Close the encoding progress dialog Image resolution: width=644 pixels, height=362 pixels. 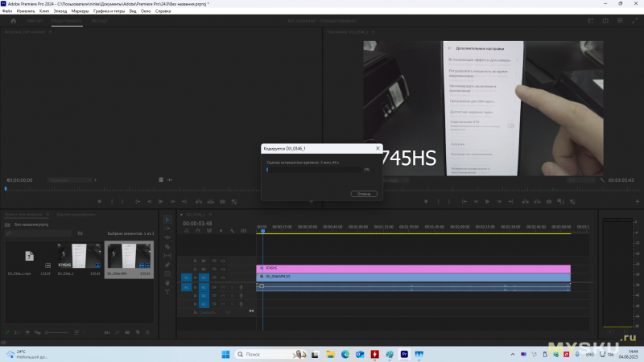(378, 148)
